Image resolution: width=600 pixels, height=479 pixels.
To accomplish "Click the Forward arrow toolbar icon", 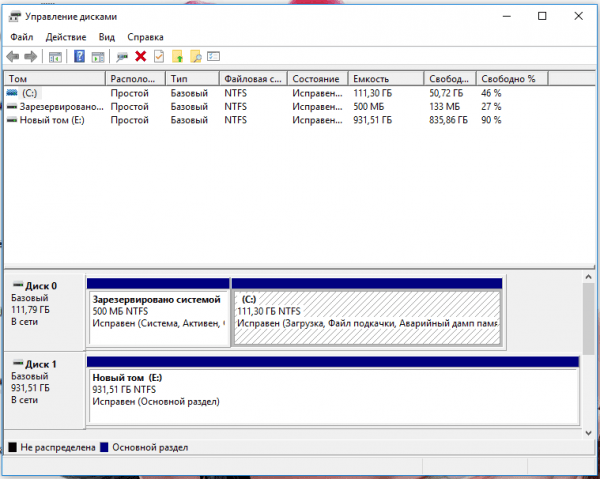I will click(x=31, y=57).
